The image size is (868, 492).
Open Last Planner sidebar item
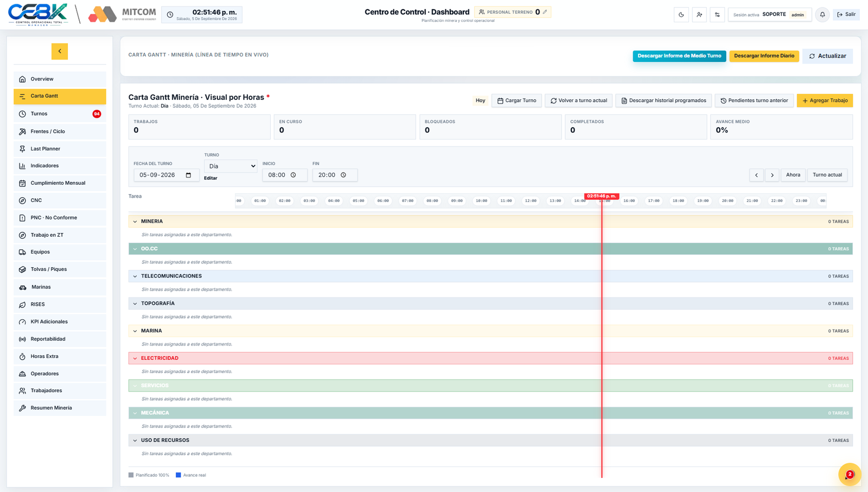(x=60, y=149)
